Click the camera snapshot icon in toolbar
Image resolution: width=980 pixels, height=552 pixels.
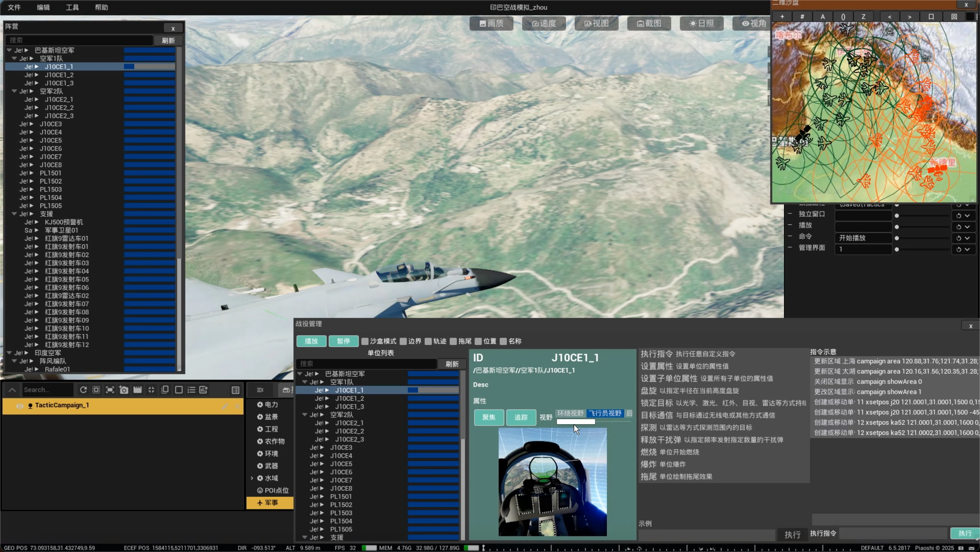124,390
